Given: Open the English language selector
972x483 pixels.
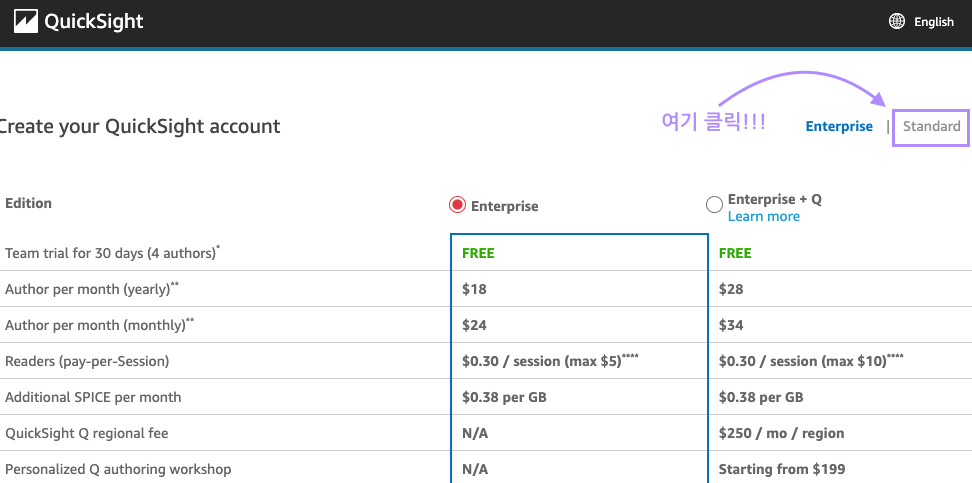Looking at the screenshot, I should 934,22.
